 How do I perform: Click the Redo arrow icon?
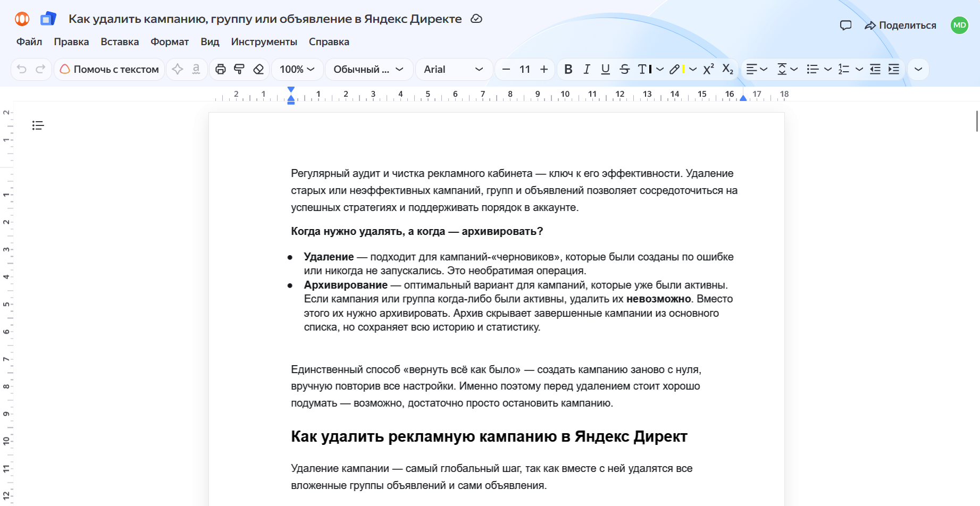tap(40, 69)
